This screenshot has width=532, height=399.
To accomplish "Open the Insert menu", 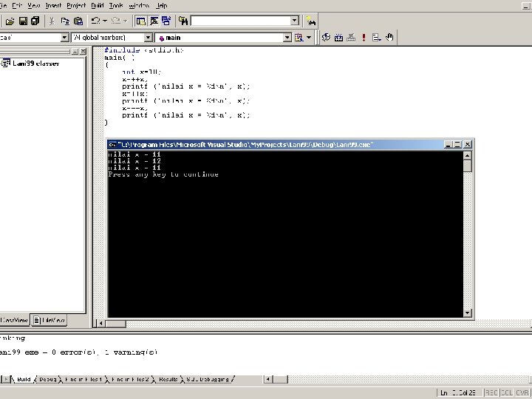I will pos(53,5).
